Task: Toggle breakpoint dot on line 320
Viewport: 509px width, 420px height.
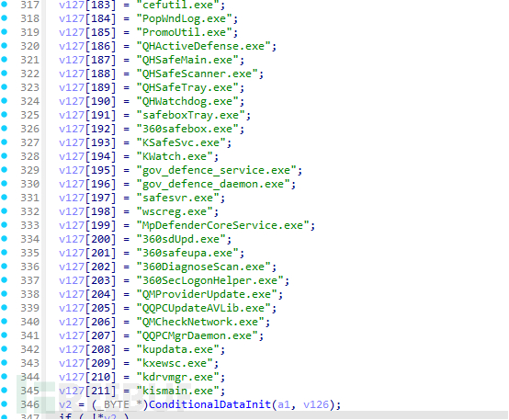Action: pyautogui.click(x=5, y=46)
